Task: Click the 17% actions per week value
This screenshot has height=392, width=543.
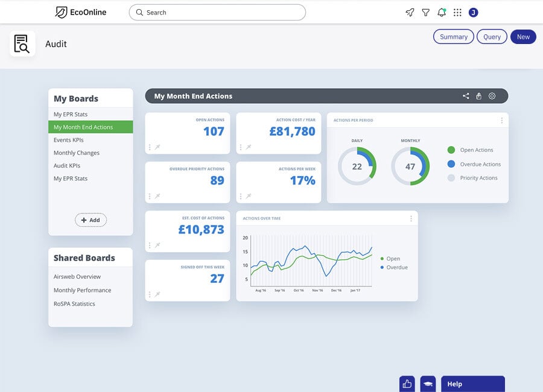Action: click(x=303, y=180)
